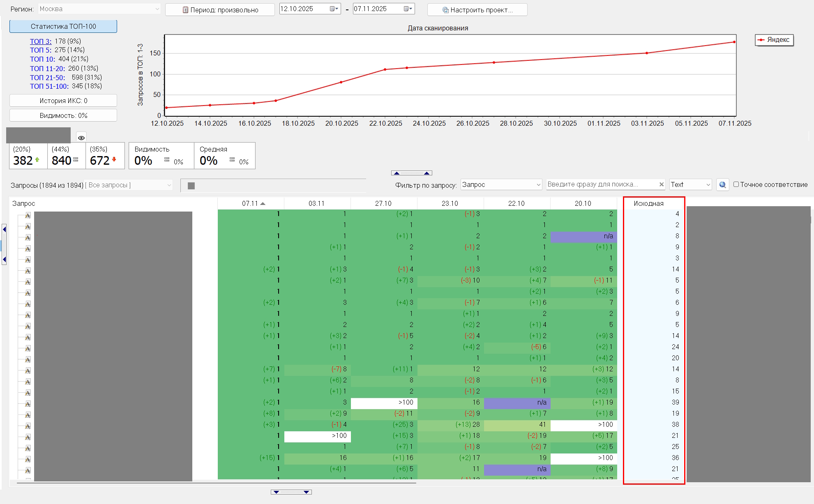Click the down-arrows splitter at the bottom

pyautogui.click(x=291, y=492)
